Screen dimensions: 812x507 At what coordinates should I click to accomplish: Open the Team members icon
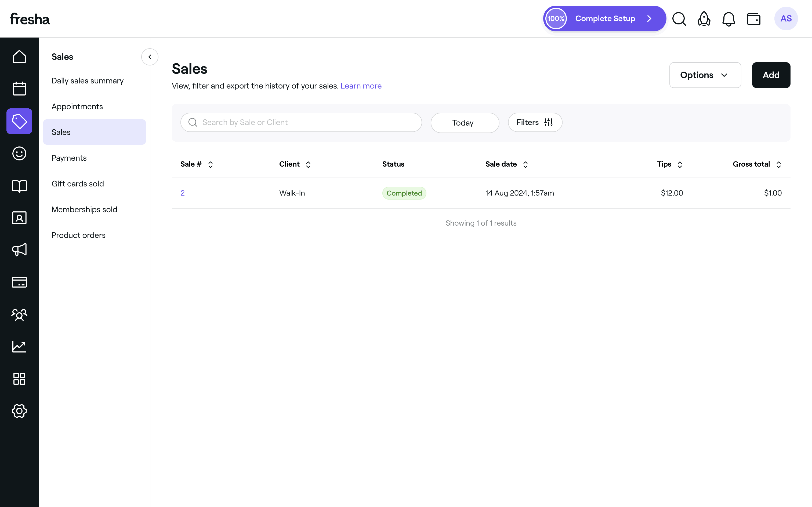pyautogui.click(x=19, y=314)
